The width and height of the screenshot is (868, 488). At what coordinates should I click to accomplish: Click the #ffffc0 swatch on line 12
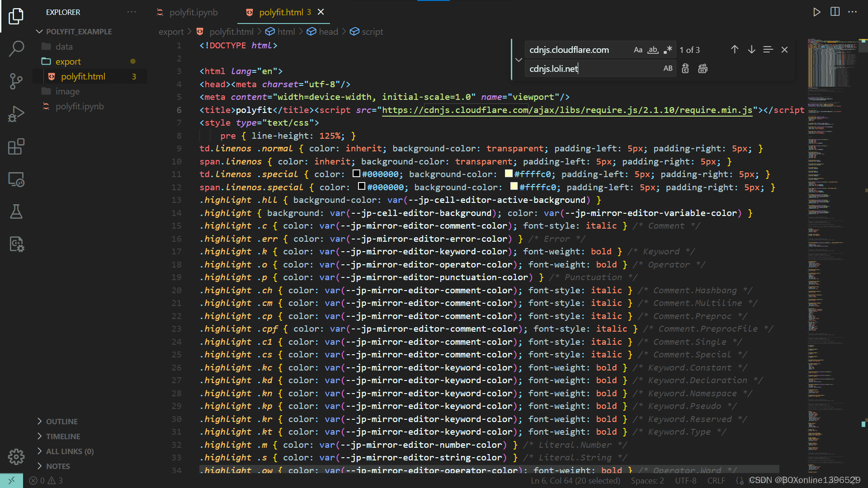[514, 186]
